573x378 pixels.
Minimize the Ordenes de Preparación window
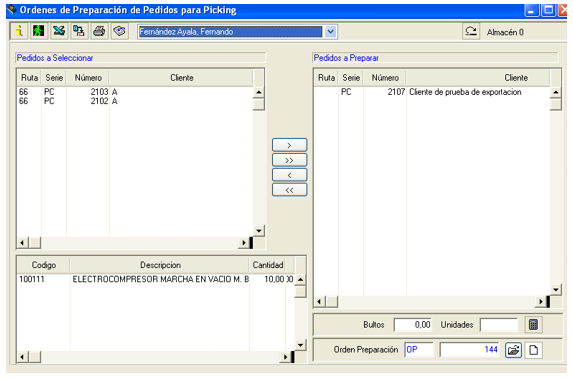point(531,10)
